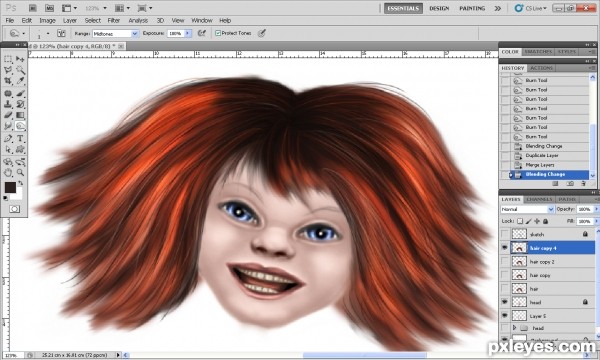
Task: Toggle the Brush panel button
Action: (x=61, y=33)
